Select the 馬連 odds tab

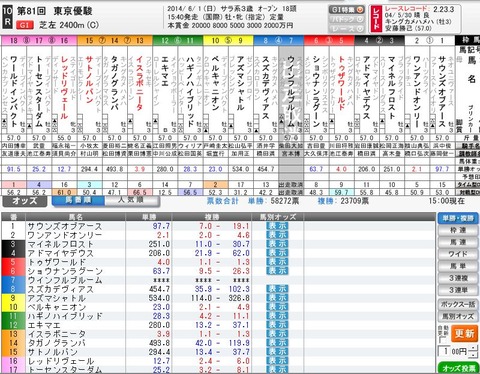458,242
